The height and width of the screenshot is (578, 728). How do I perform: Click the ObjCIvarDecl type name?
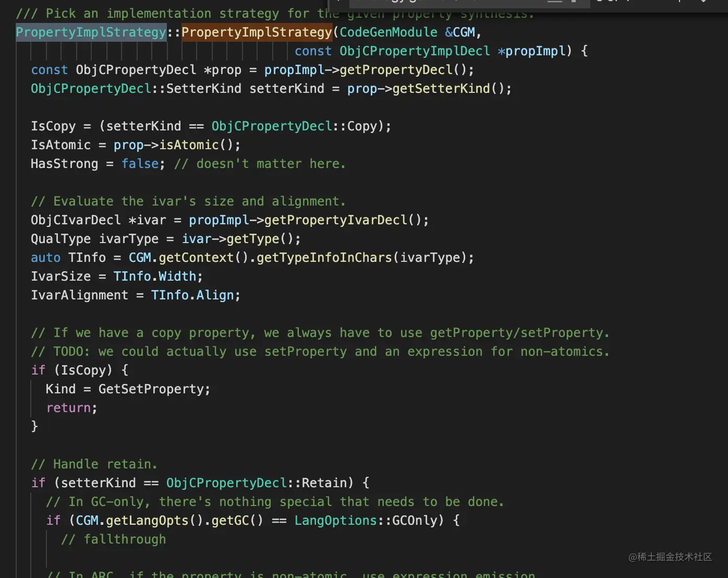(x=76, y=220)
